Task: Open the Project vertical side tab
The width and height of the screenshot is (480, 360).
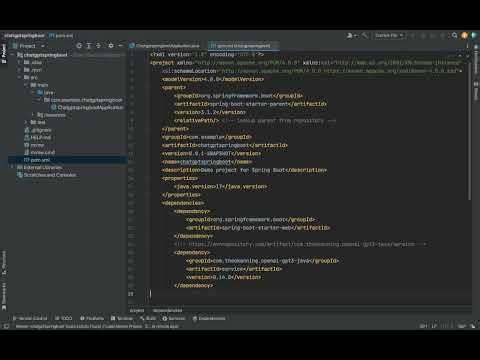Action: pos(4,54)
